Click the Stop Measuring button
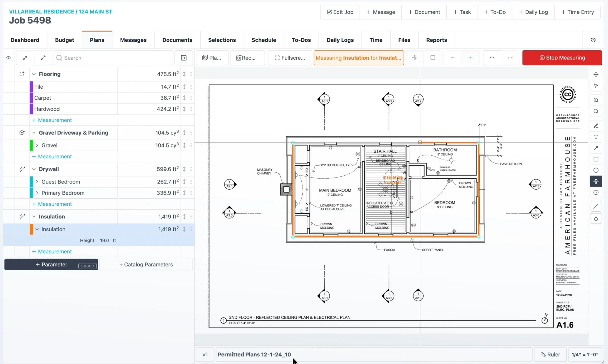The height and width of the screenshot is (364, 608). coord(562,58)
